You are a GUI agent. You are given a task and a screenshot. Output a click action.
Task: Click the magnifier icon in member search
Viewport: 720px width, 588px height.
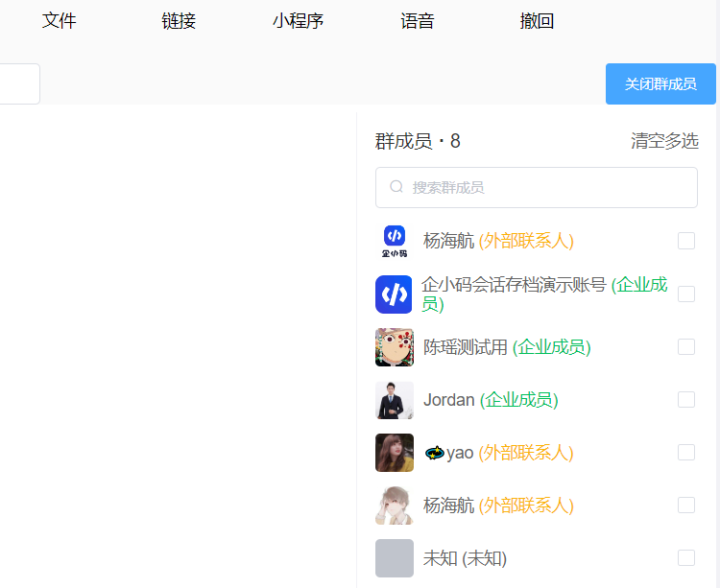click(x=396, y=187)
